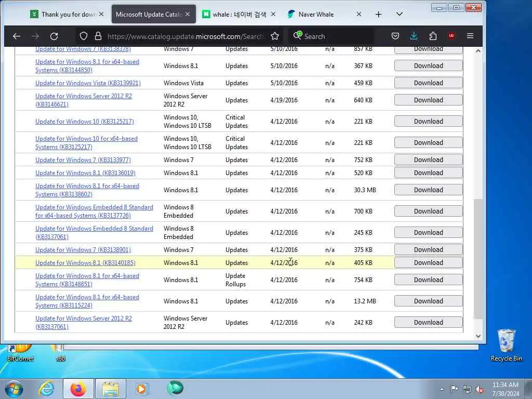This screenshot has width=532, height=399.
Task: Open Windows 8.1 x64 KB3138602 link
Action: pos(87,190)
